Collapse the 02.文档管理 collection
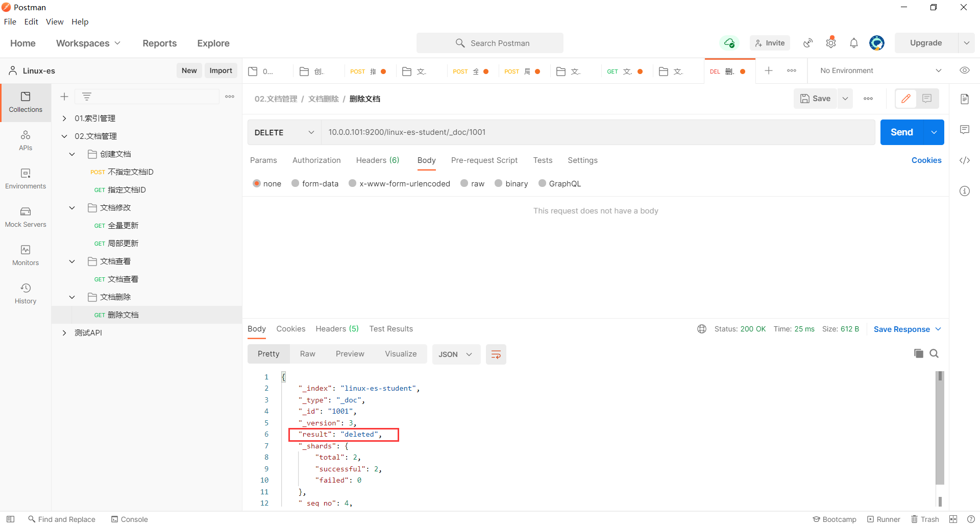This screenshot has height=526, width=980. [64, 136]
